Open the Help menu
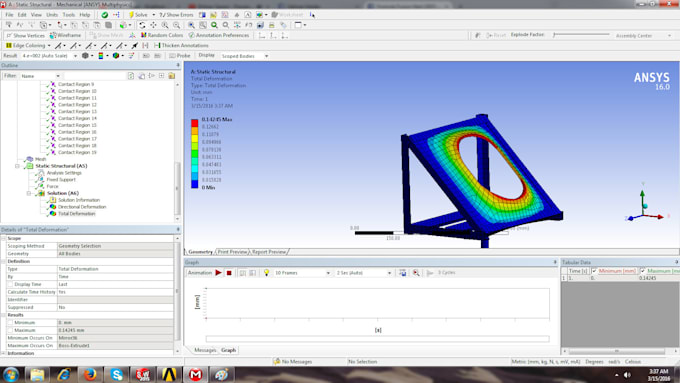This screenshot has height=383, width=680. pos(85,15)
